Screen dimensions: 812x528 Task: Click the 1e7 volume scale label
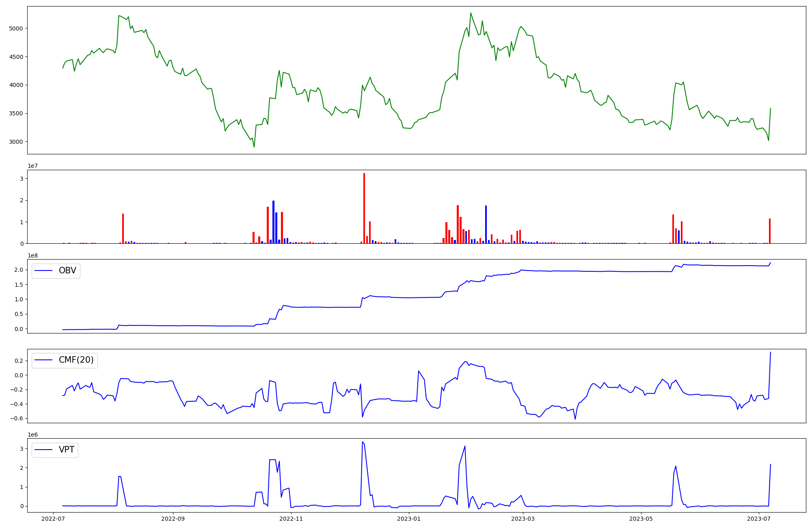point(33,166)
